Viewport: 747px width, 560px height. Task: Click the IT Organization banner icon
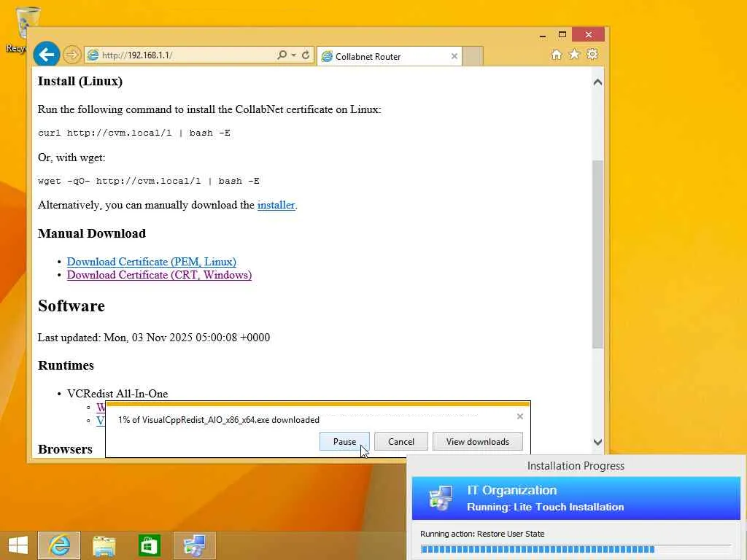coord(441,498)
